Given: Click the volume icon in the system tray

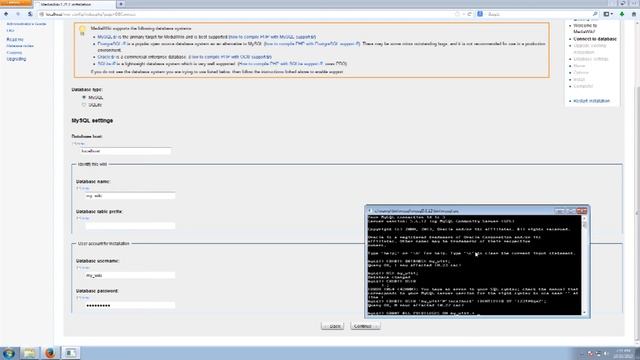Looking at the screenshot, I should (x=606, y=353).
